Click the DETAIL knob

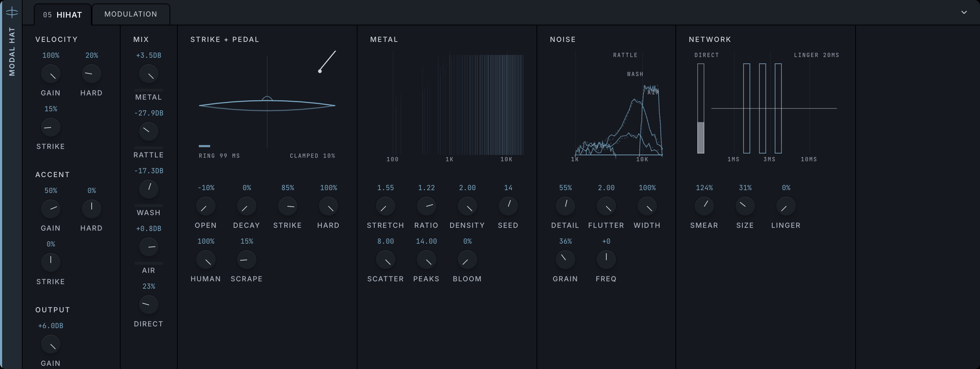click(565, 206)
